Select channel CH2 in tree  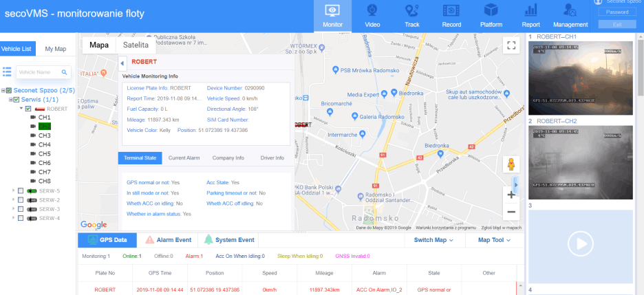(44, 127)
